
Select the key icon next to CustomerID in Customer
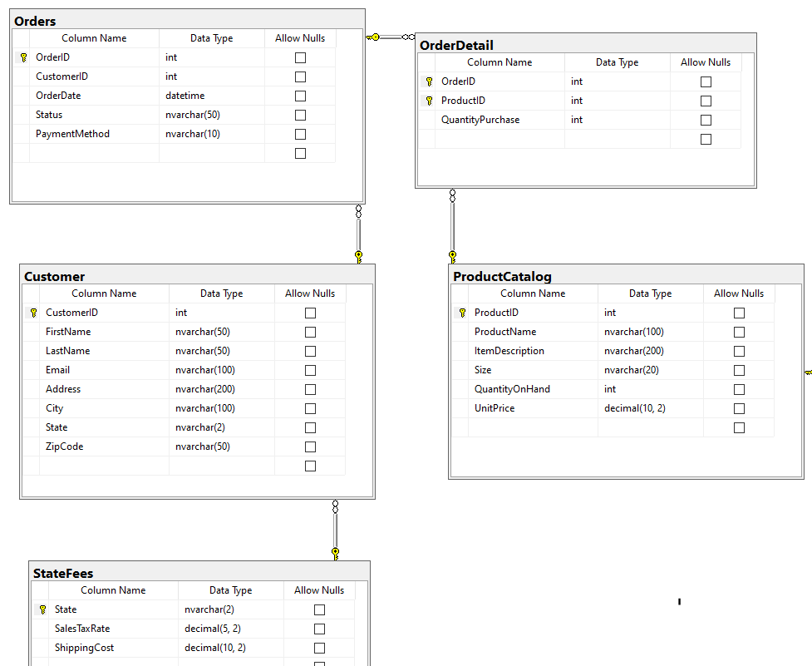(x=32, y=312)
